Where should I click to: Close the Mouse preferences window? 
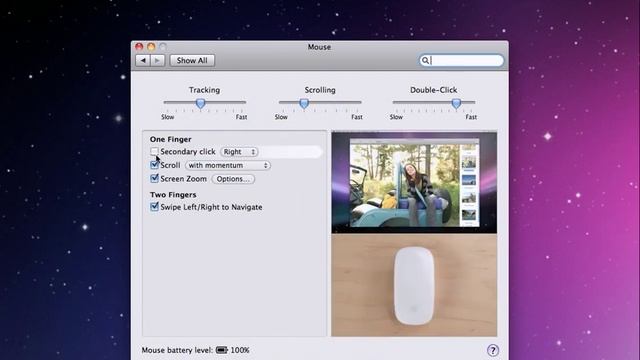click(x=139, y=47)
